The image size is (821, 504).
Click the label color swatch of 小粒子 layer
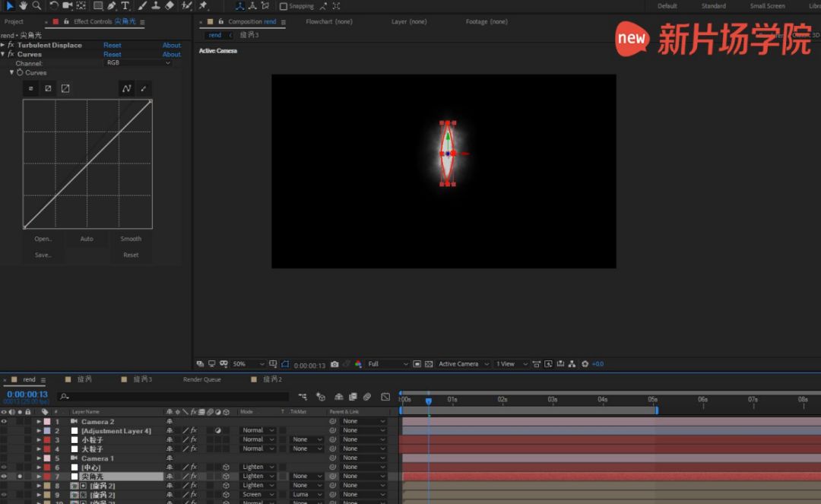[x=47, y=439]
